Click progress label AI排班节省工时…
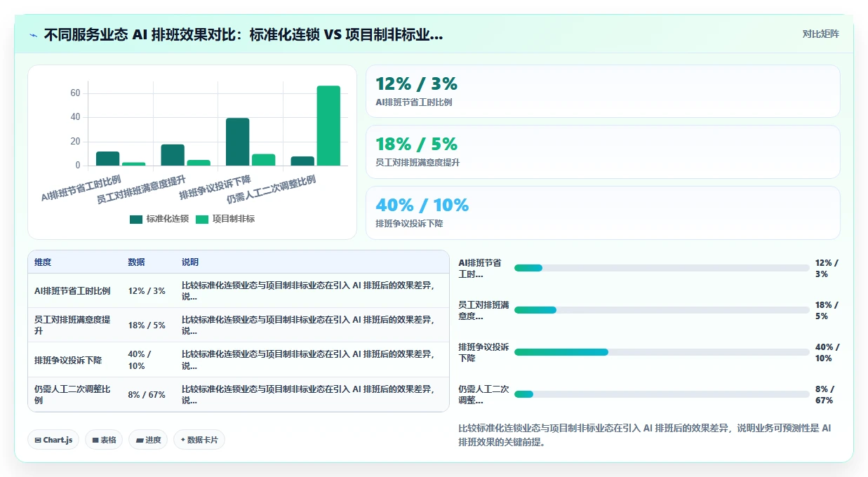Image resolution: width=868 pixels, height=477 pixels. click(480, 268)
